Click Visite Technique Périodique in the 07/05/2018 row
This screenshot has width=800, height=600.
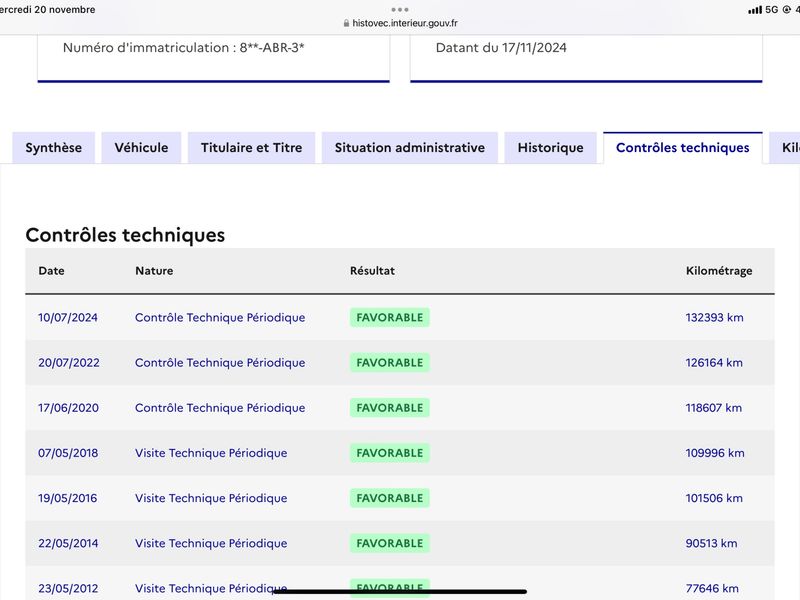[x=211, y=453]
